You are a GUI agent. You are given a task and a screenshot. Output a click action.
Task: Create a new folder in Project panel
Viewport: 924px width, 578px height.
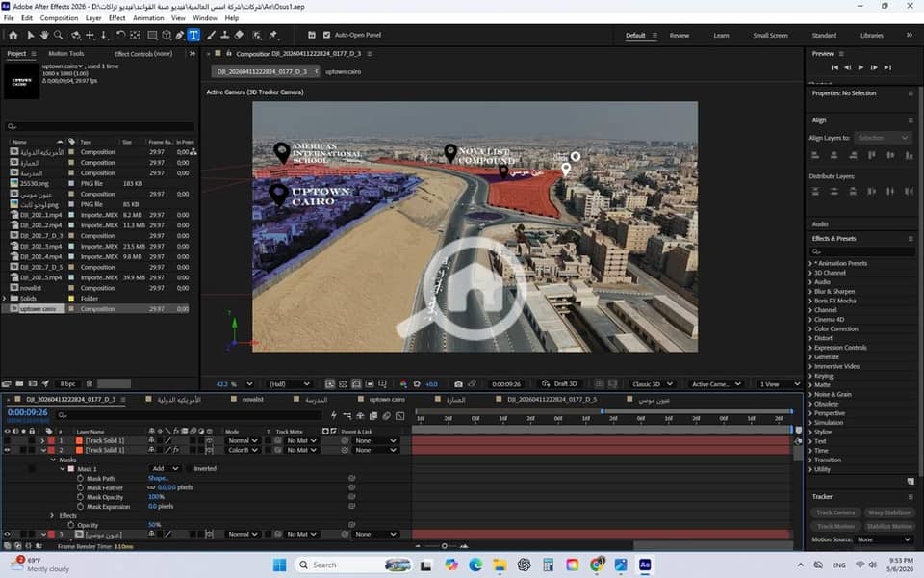tap(19, 384)
